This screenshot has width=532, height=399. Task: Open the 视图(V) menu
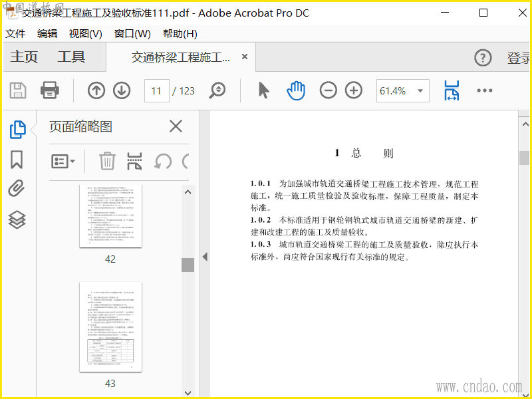86,34
